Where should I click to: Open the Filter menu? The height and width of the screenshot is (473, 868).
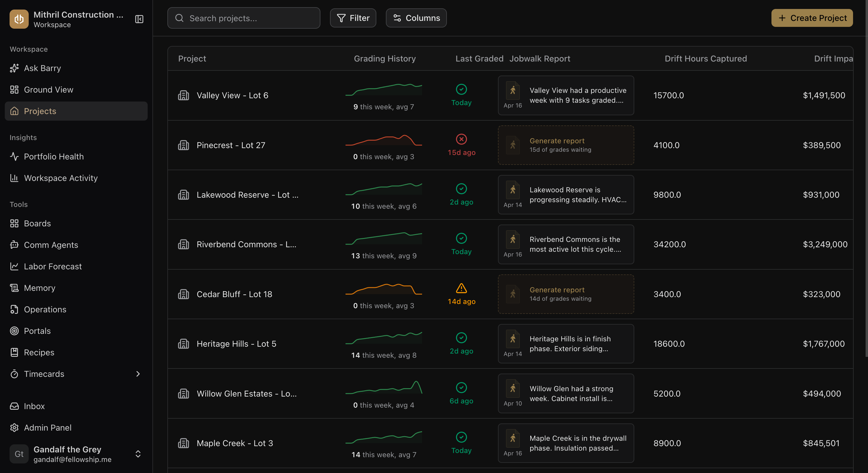tap(353, 18)
